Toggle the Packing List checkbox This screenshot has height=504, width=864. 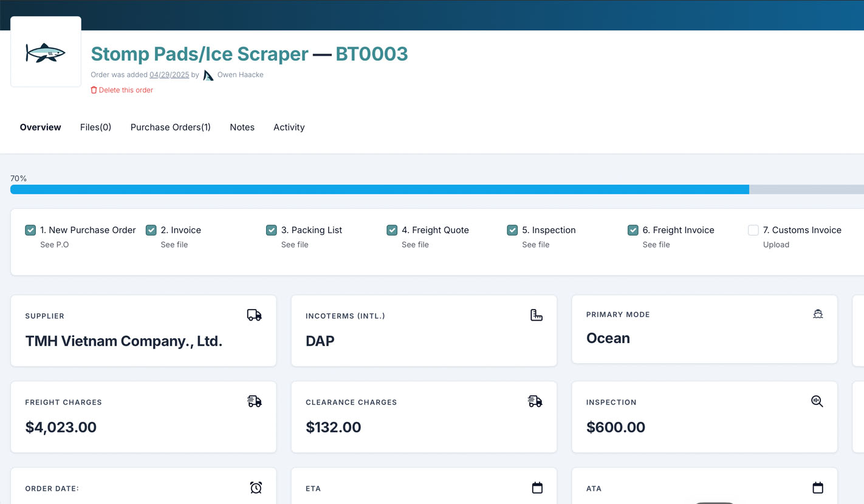272,230
